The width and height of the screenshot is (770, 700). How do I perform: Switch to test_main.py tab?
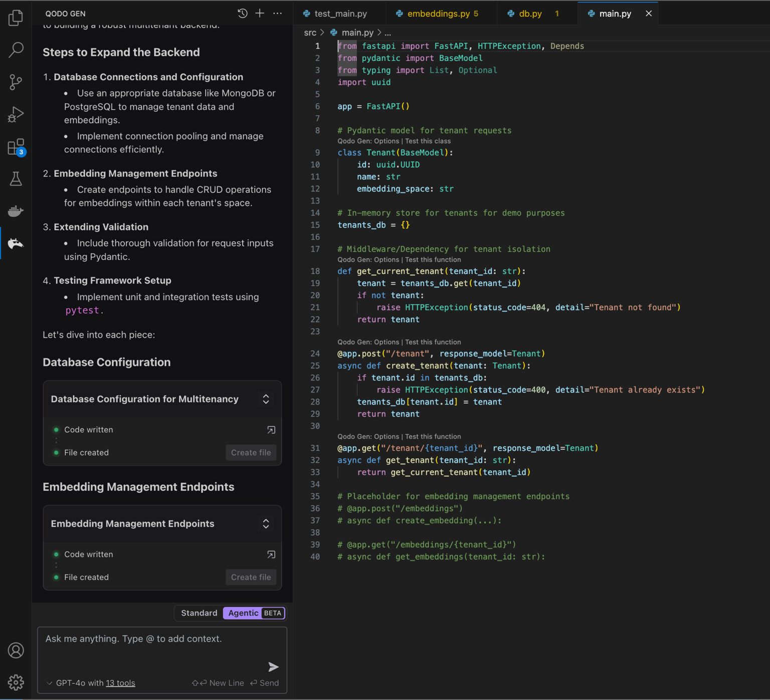pos(340,14)
